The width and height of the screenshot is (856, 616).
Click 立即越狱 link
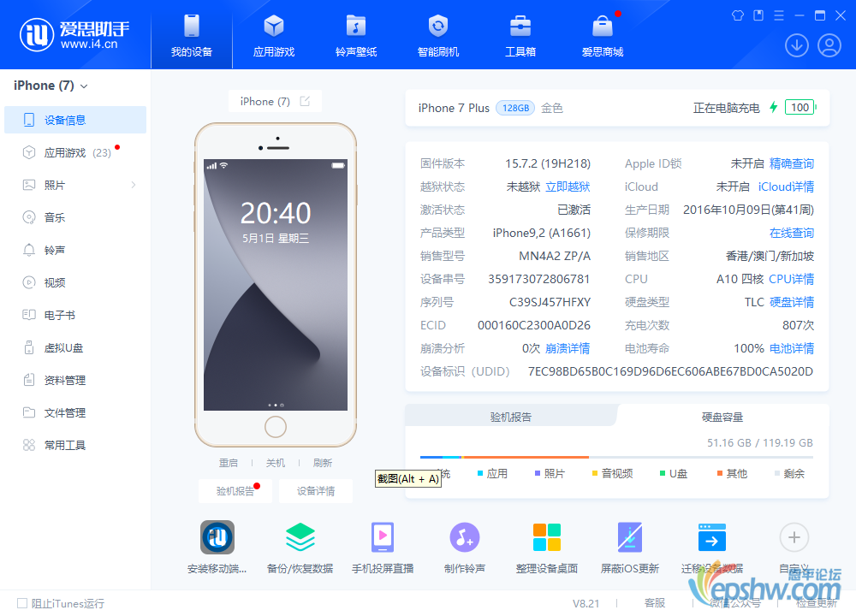[568, 187]
